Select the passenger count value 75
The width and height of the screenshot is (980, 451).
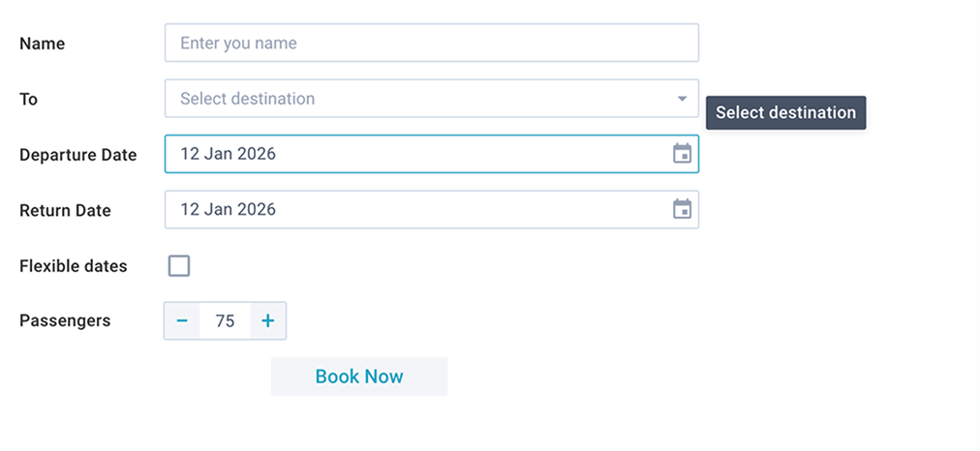click(226, 321)
